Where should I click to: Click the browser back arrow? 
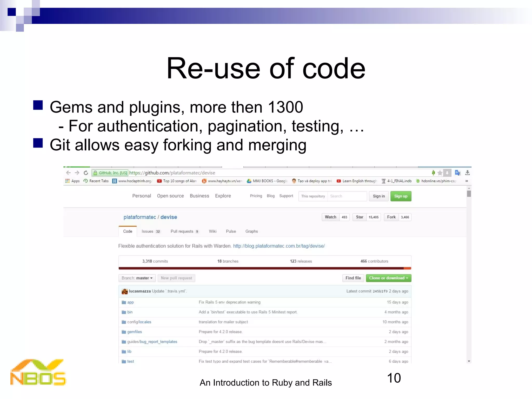[68, 173]
